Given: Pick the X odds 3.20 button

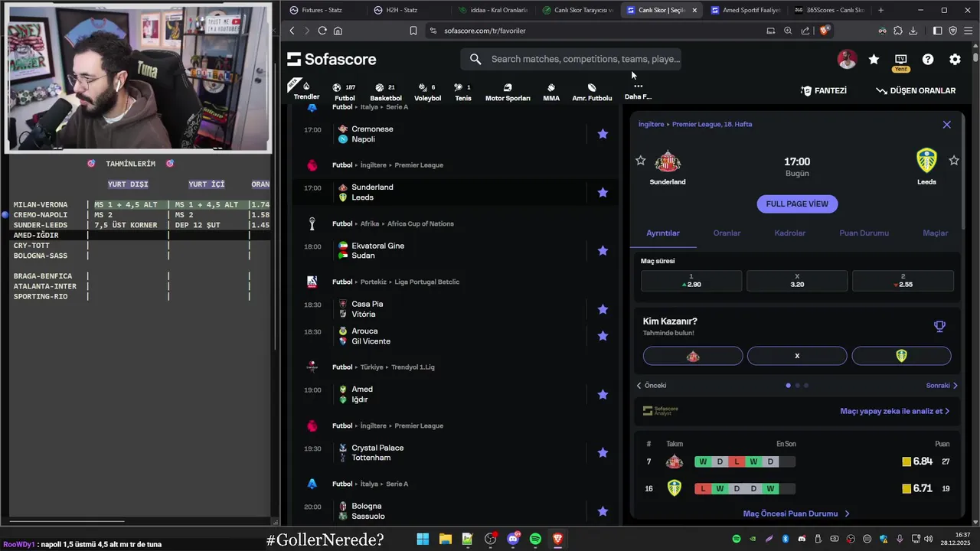Looking at the screenshot, I should tap(797, 280).
